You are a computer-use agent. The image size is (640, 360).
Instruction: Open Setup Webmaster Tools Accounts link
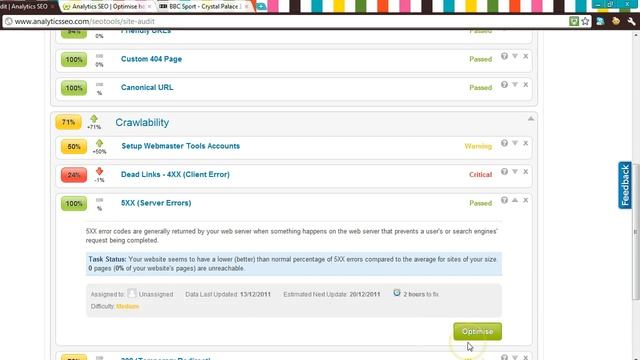pyautogui.click(x=180, y=146)
